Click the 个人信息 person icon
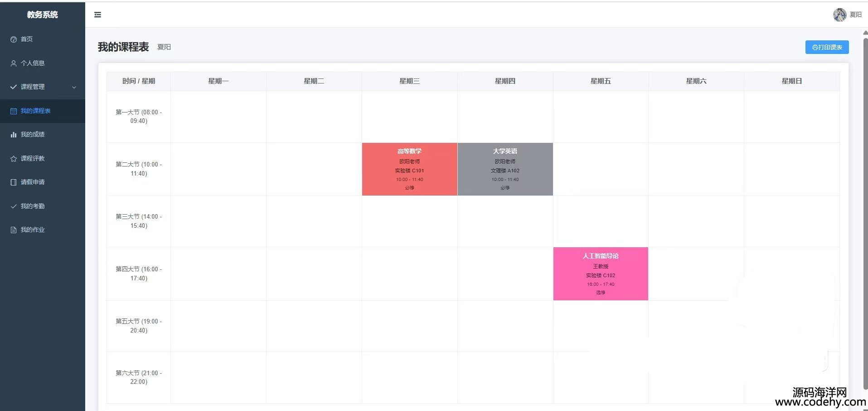This screenshot has height=411, width=868. (x=14, y=64)
